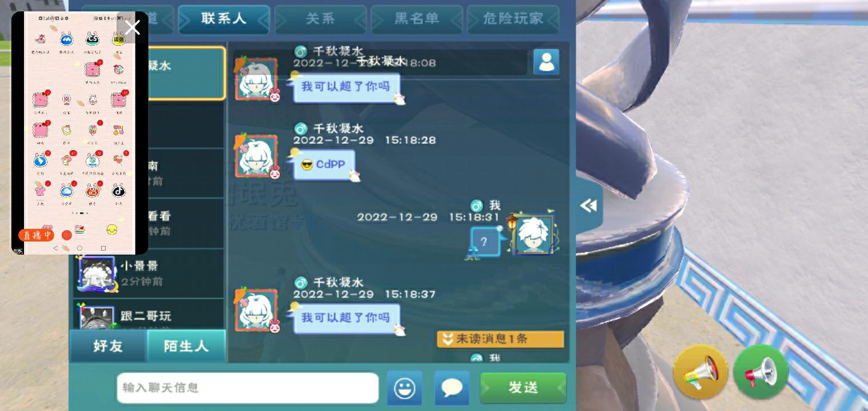Click 千秋凝水's avatar in the first message

click(x=256, y=79)
